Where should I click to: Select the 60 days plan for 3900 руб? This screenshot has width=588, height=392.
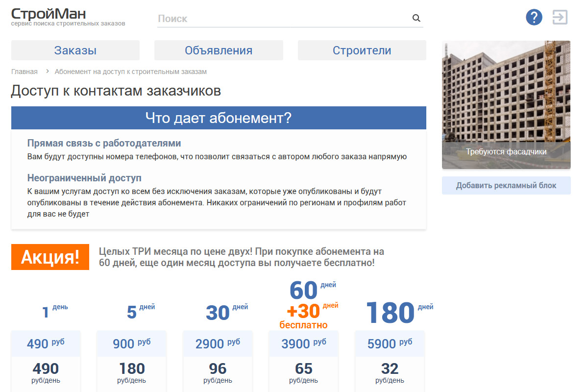pyautogui.click(x=303, y=344)
